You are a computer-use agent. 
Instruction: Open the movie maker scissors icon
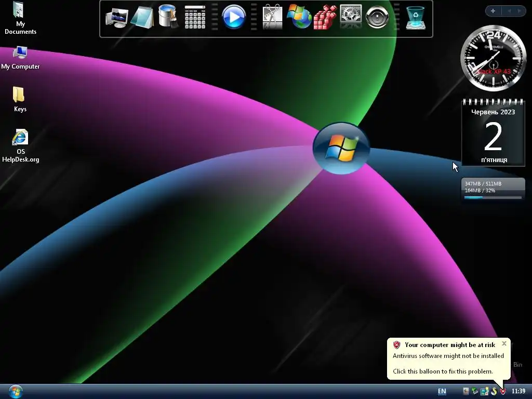(272, 17)
